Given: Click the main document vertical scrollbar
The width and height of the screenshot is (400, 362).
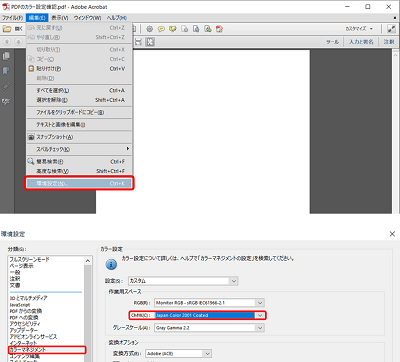Looking at the screenshot, I should [x=396, y=132].
